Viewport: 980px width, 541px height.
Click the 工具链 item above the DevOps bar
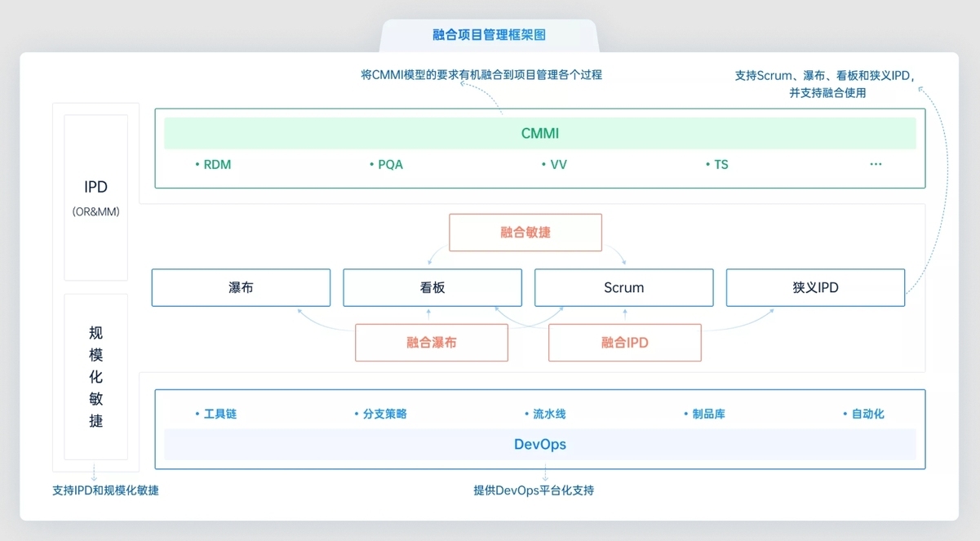(x=215, y=414)
